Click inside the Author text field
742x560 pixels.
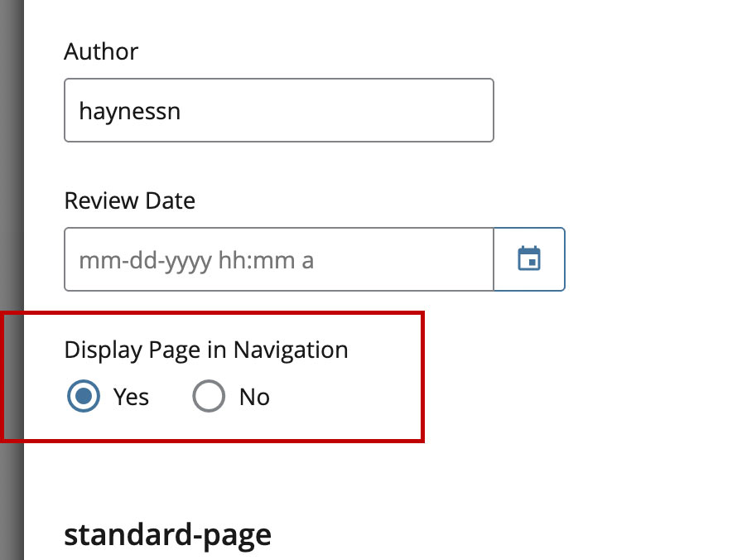pos(278,110)
